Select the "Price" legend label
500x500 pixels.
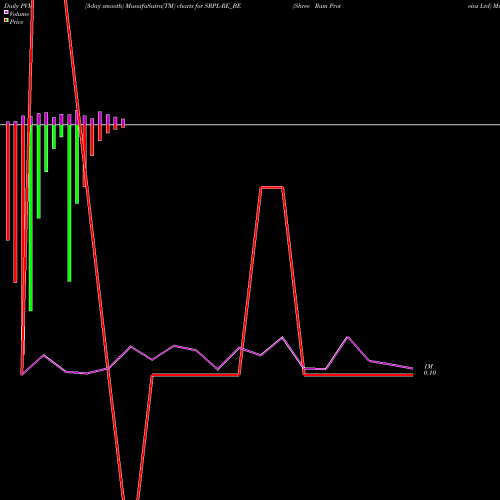[x=16, y=22]
